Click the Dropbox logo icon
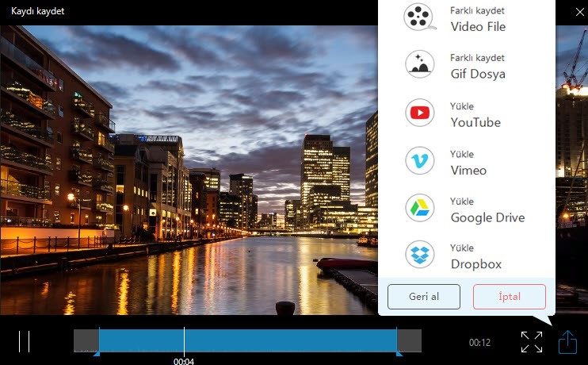 420,255
